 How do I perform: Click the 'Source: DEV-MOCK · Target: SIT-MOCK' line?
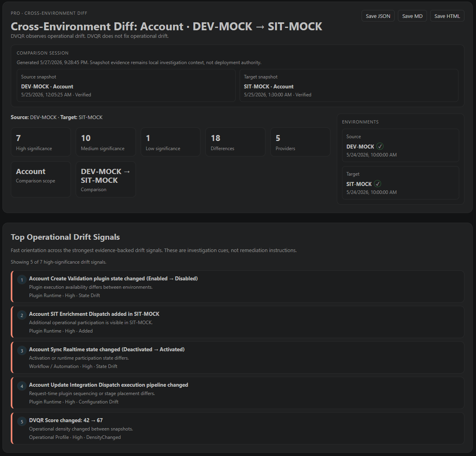pos(57,117)
